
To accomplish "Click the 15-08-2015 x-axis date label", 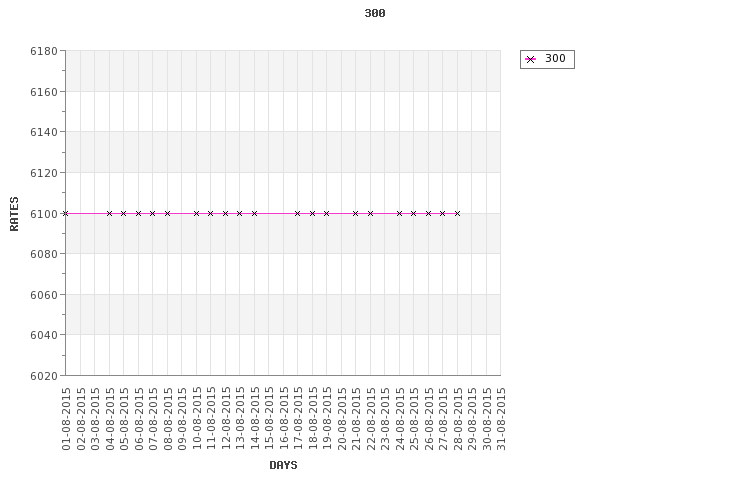I will tap(269, 419).
